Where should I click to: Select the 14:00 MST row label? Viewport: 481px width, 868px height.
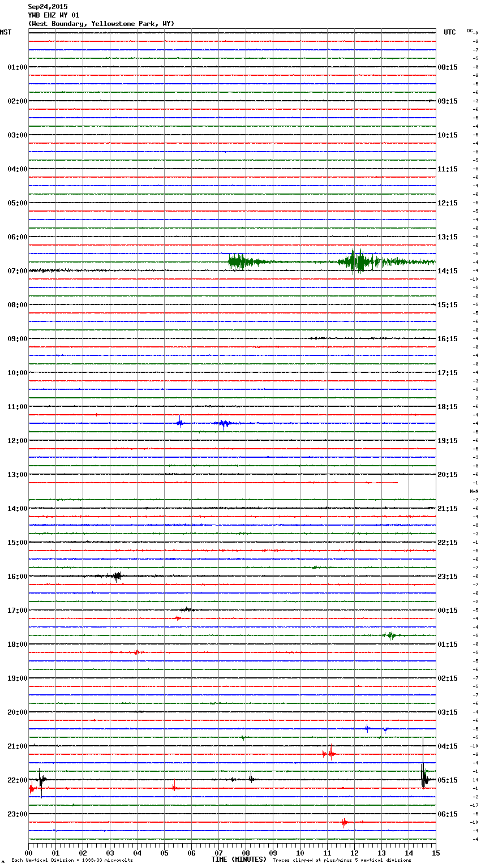pos(18,509)
